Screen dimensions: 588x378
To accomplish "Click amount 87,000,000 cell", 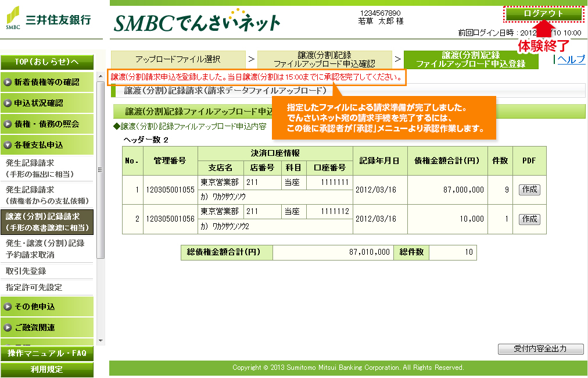I will click(x=447, y=190).
